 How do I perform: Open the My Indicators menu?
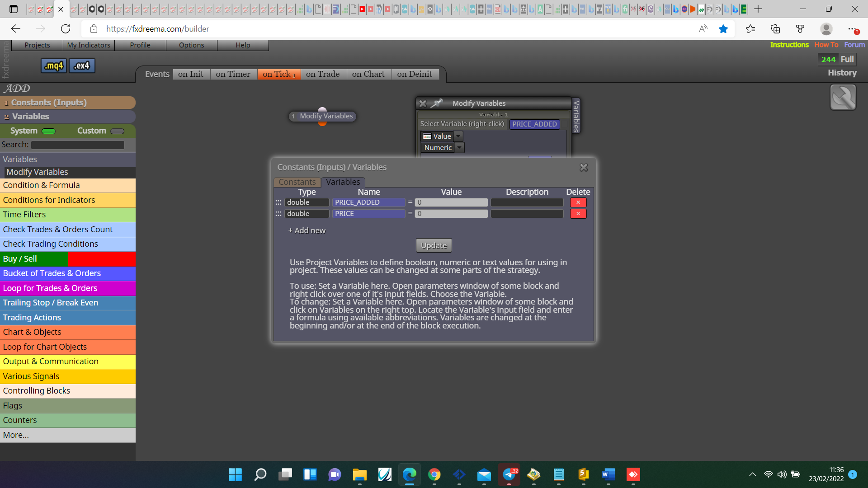pos(89,45)
